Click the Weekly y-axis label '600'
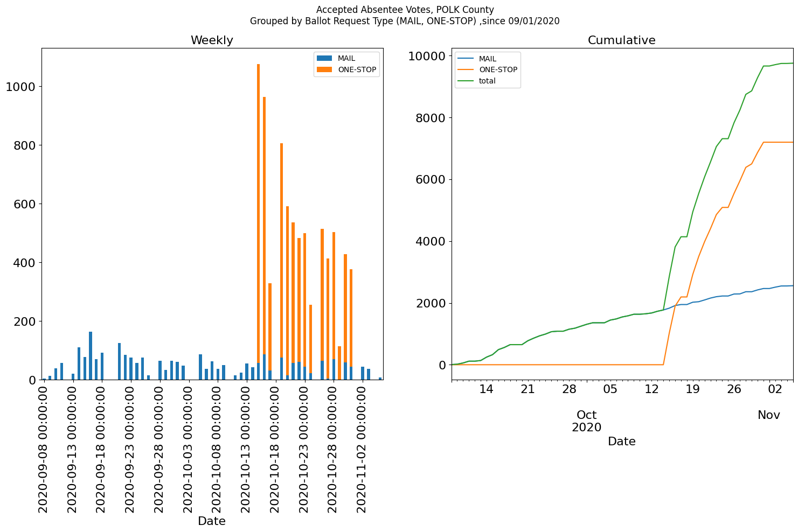Image resolution: width=798 pixels, height=532 pixels. (x=25, y=204)
